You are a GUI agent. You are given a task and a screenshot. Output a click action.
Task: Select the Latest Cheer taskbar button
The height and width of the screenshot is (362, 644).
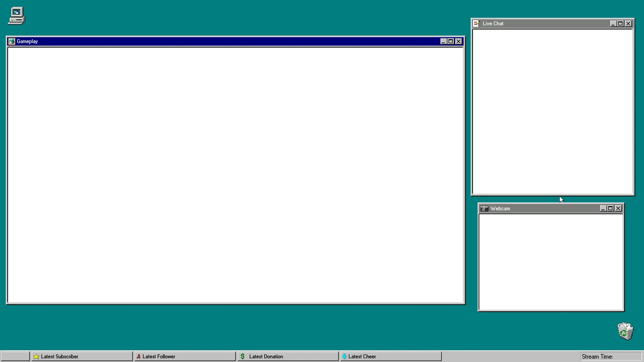(x=391, y=356)
